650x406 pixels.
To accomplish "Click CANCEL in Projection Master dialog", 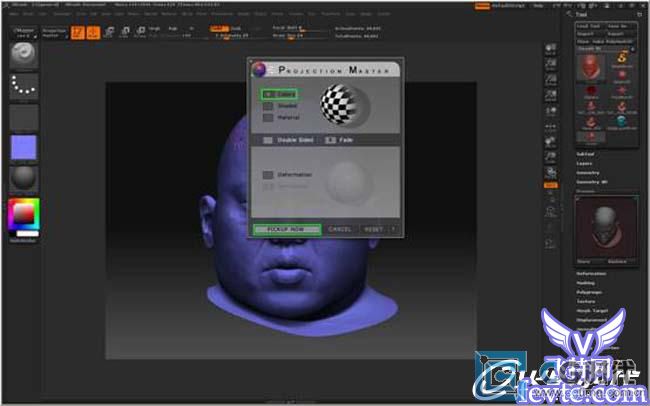I will (340, 229).
